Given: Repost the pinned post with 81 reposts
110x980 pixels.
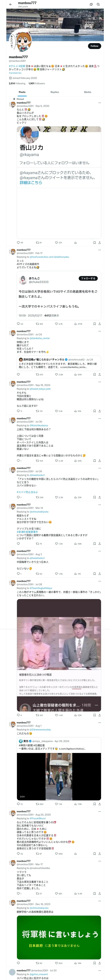Looking at the screenshot, I should (39, 242).
